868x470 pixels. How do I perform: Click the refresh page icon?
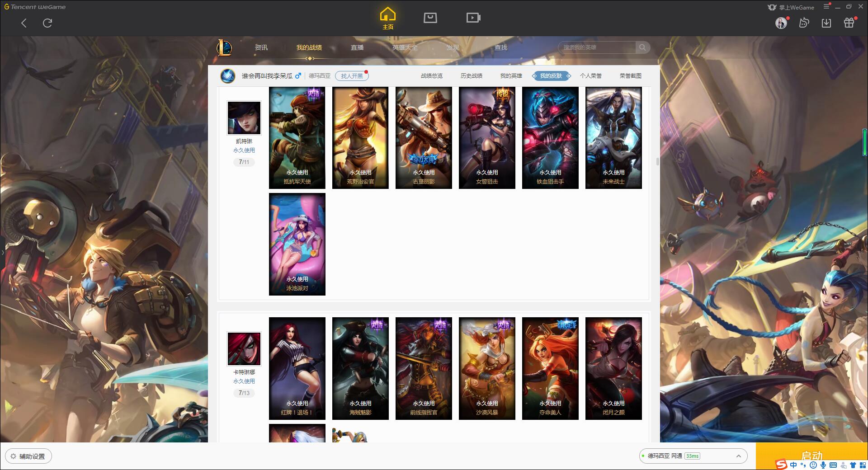click(x=47, y=23)
